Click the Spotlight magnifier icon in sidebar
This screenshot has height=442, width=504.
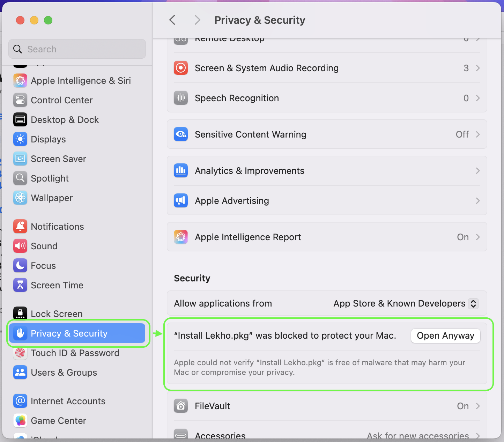[20, 178]
